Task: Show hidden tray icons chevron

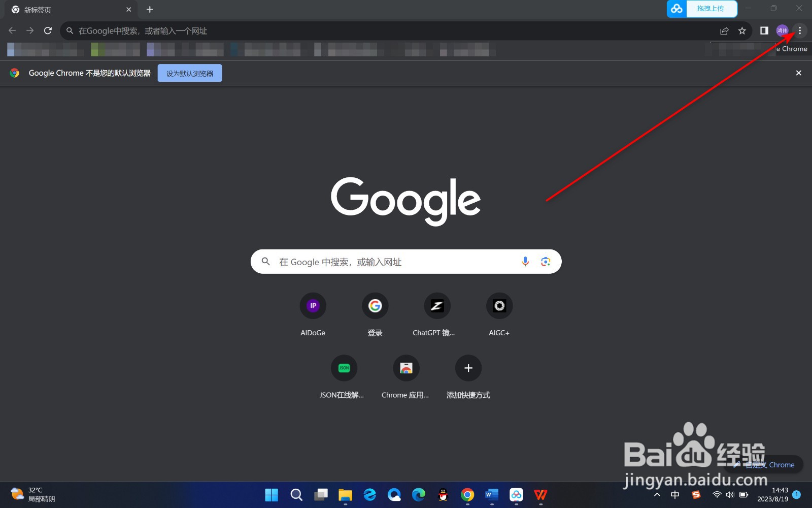Action: (657, 495)
